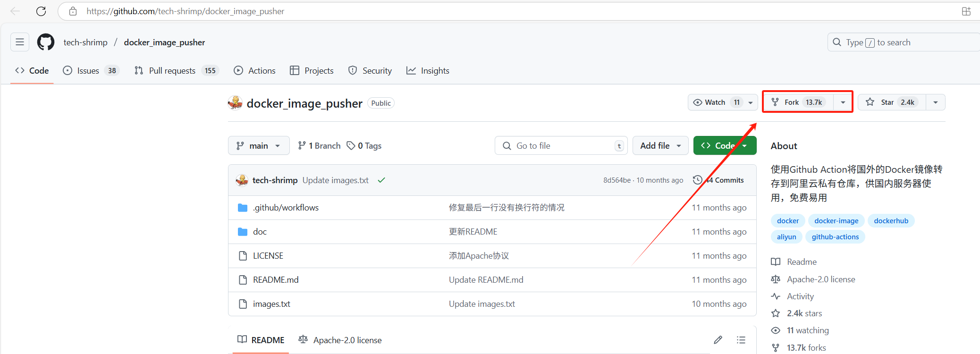Screen dimensions: 980x354
Task: View the 1 Branch link
Action: click(x=319, y=146)
